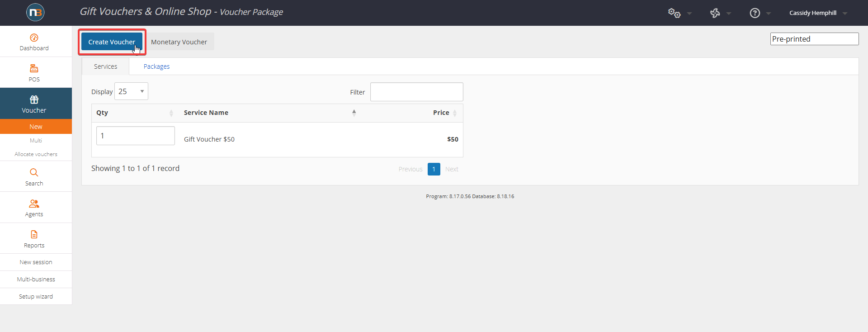The width and height of the screenshot is (868, 332).
Task: Open the help question mark icon
Action: coord(755,13)
